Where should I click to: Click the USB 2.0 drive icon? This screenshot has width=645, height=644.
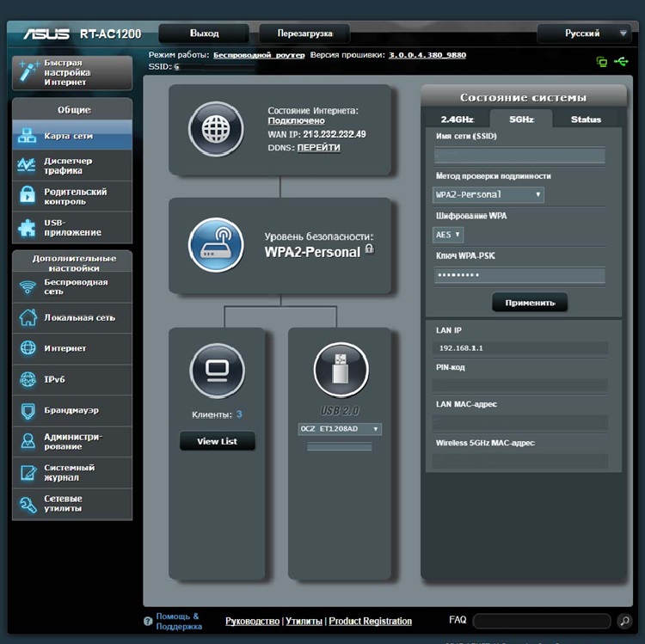click(x=341, y=371)
